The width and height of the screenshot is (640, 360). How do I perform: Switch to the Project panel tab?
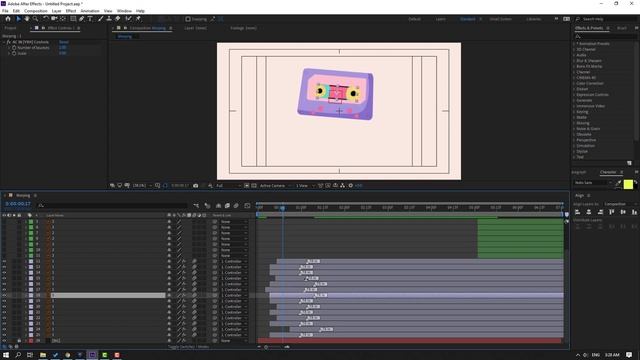click(x=11, y=28)
